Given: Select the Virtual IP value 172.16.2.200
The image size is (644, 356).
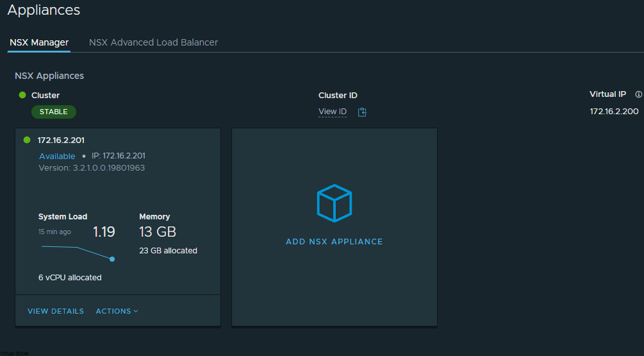Looking at the screenshot, I should [614, 112].
